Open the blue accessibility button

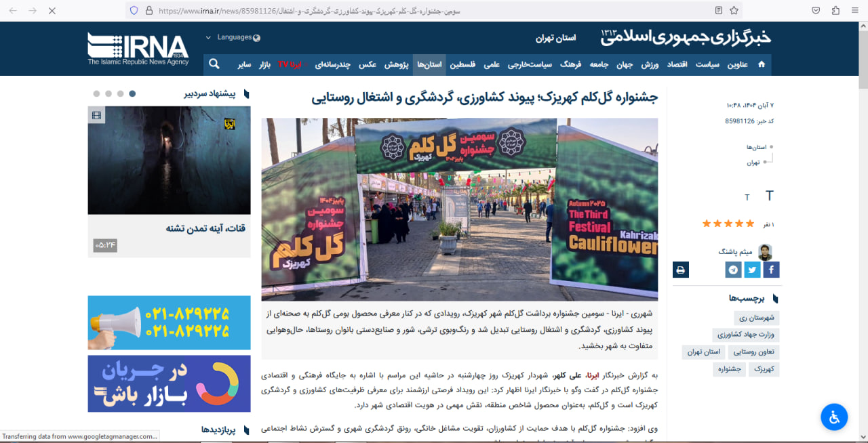pyautogui.click(x=833, y=417)
